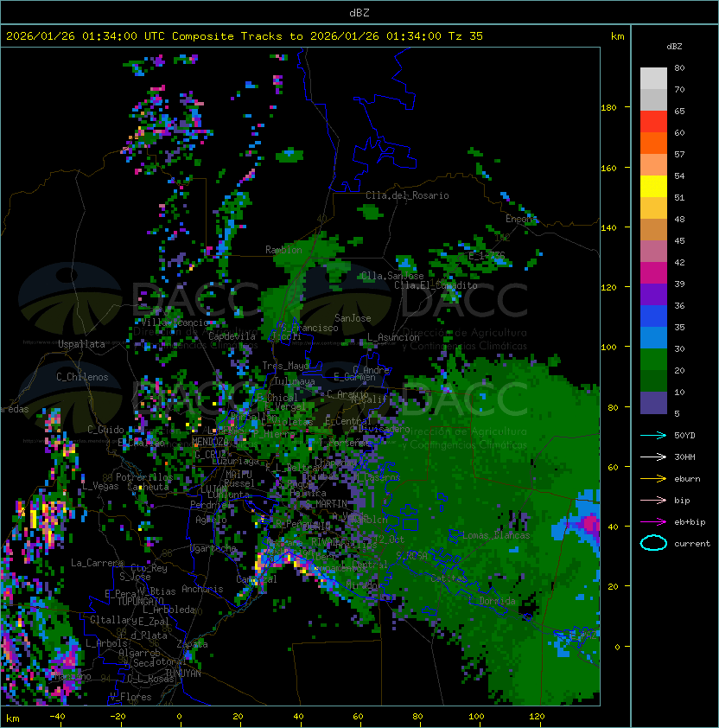Click the '-40' tick on bottom axis
The image size is (719, 728).
click(58, 717)
